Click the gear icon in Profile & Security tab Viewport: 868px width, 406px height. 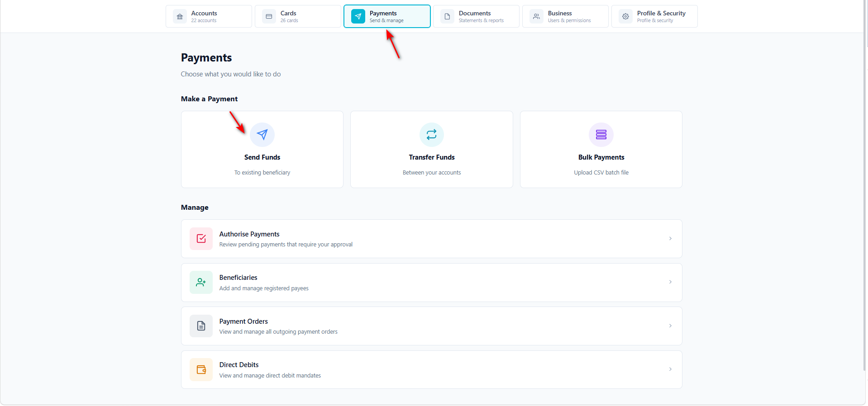(625, 17)
